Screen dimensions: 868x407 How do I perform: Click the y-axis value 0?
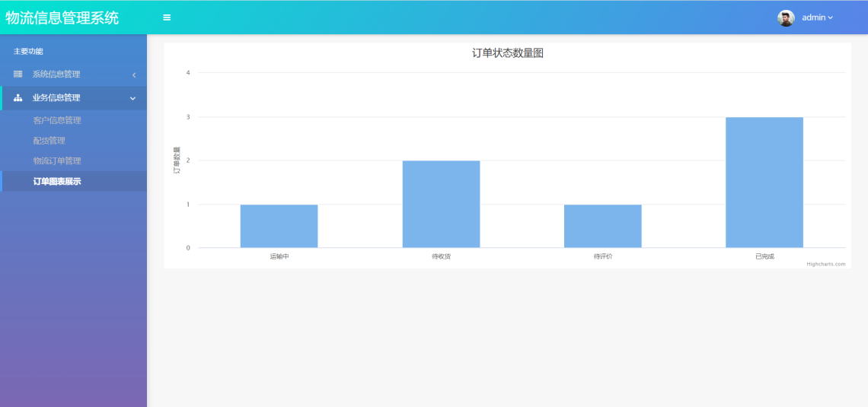coord(188,248)
